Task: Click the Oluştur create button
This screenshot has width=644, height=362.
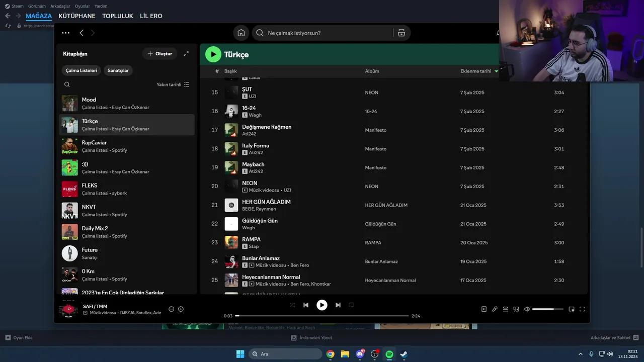Action: point(159,54)
